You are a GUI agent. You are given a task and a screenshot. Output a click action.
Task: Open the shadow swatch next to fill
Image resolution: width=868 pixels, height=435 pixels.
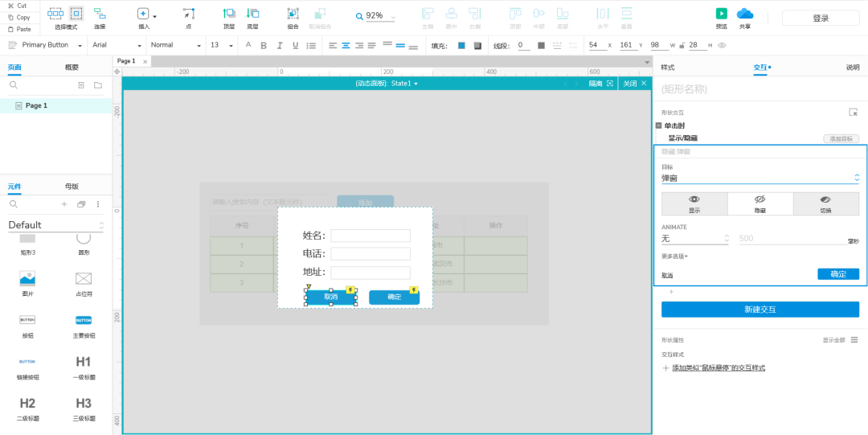(x=477, y=46)
